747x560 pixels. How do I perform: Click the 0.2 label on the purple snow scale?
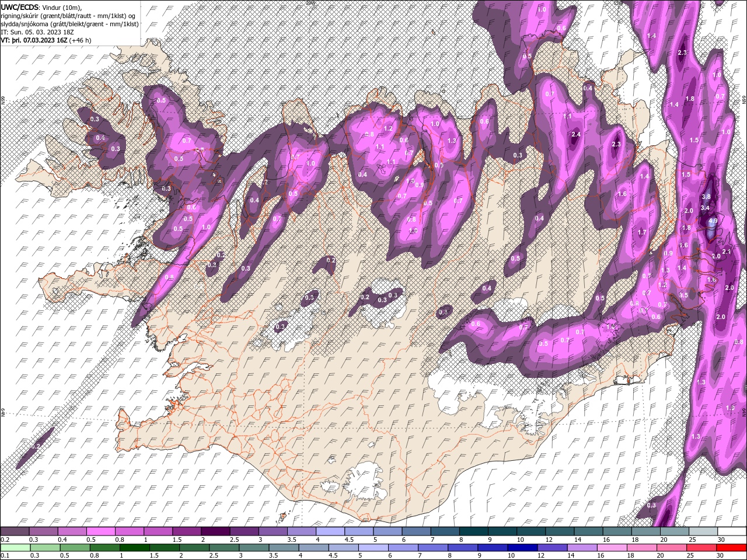pos(5,540)
